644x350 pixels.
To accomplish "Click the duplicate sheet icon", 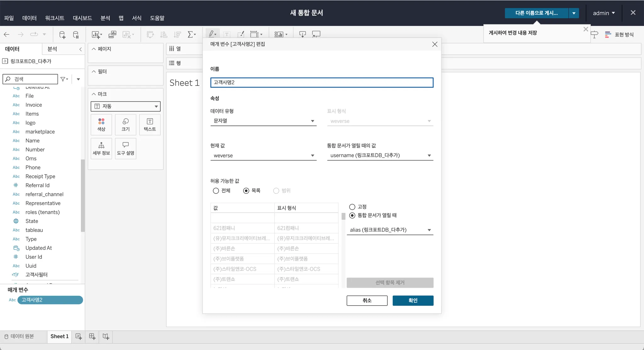I will click(x=112, y=35).
